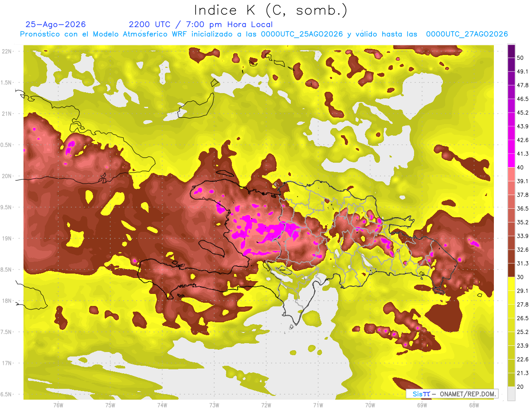Click the colorbar value "42.6"
The height and width of the screenshot is (411, 532).
coord(522,140)
